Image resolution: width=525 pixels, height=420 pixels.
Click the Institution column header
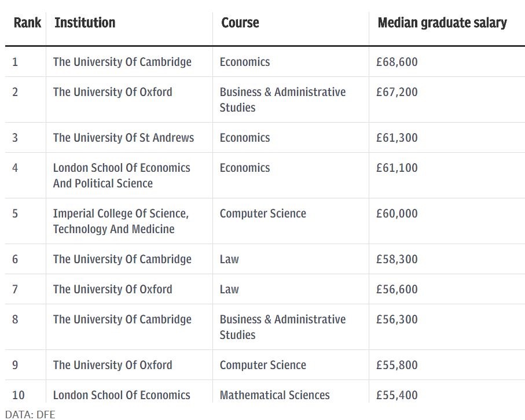pyautogui.click(x=85, y=23)
